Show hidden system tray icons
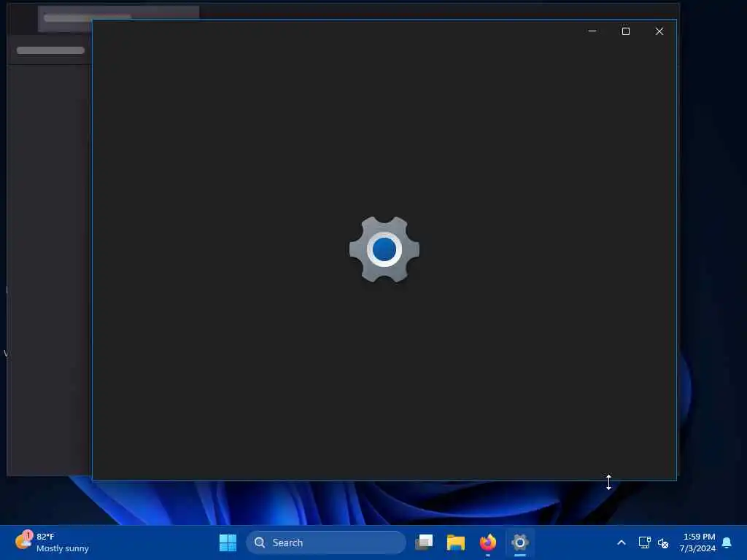Viewport: 747px width, 560px height. click(622, 542)
